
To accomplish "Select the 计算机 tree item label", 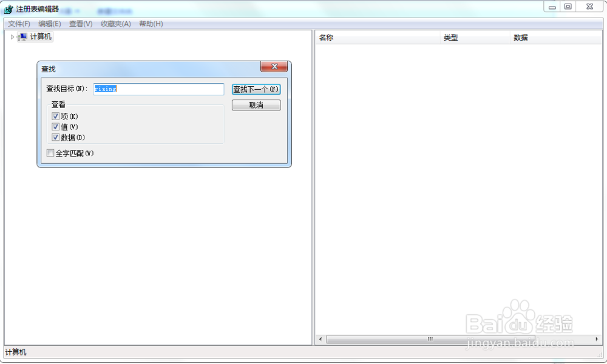I will point(41,36).
